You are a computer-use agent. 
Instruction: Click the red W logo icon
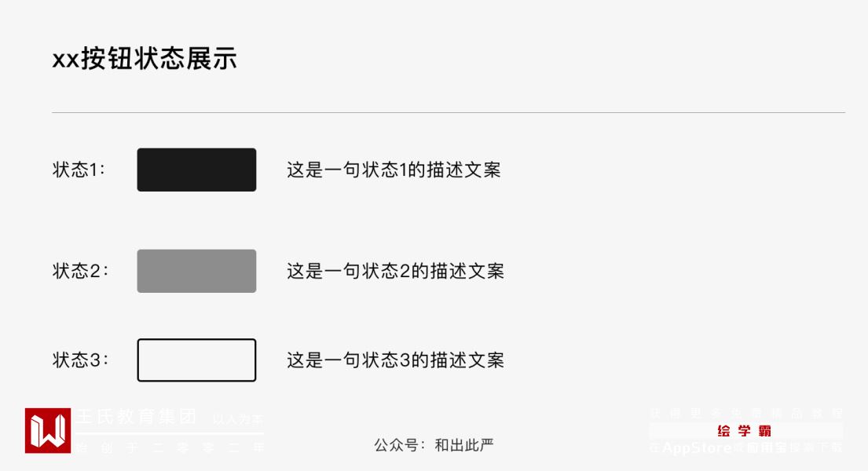coord(48,431)
